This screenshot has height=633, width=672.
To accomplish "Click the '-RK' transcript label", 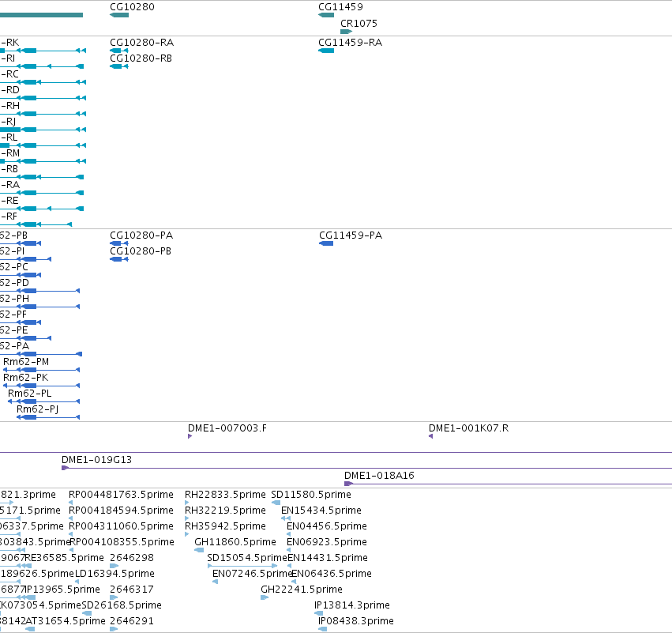I will pyautogui.click(x=9, y=43).
